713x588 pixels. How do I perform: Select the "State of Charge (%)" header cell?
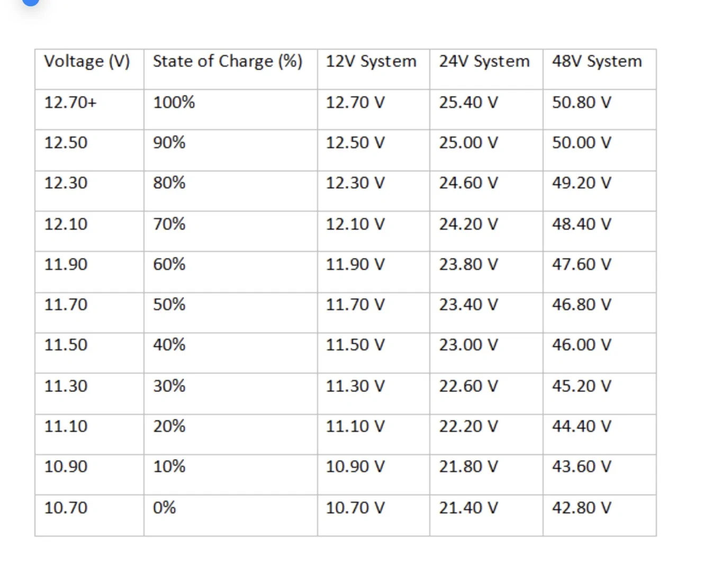point(228,61)
